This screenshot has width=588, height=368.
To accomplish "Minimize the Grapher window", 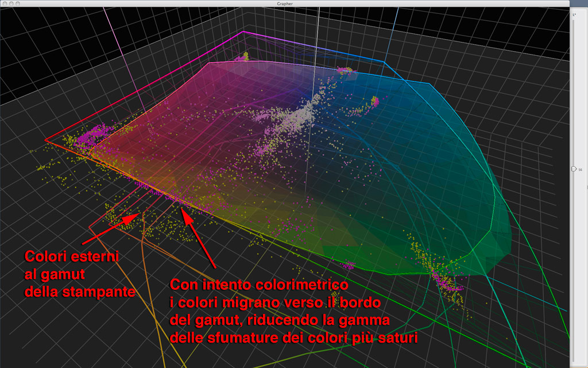I will [x=11, y=3].
